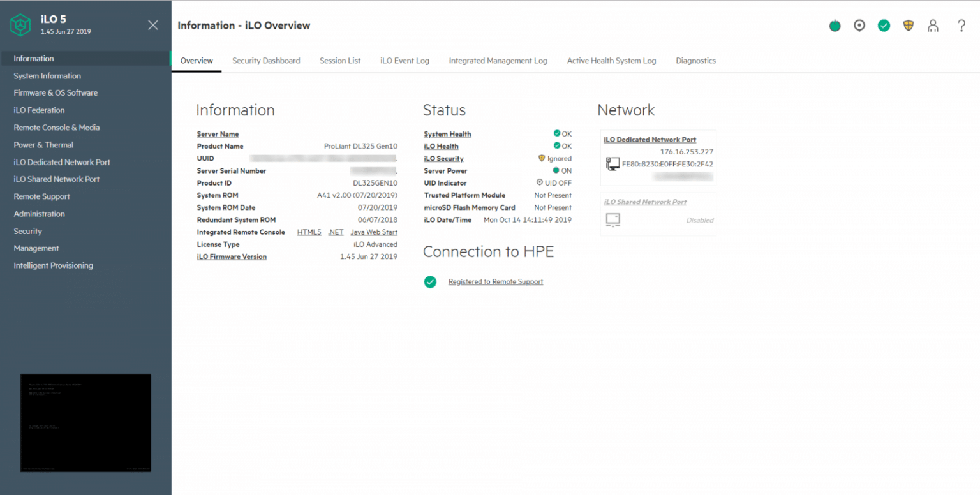
Task: Open help with the question mark icon
Action: (961, 26)
